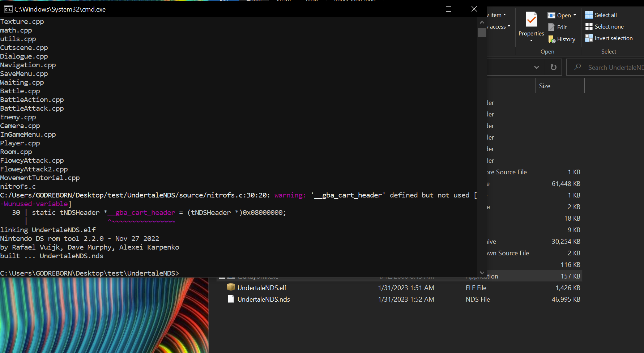Click the 157 KB size cell
Image resolution: width=644 pixels, height=353 pixels.
570,276
